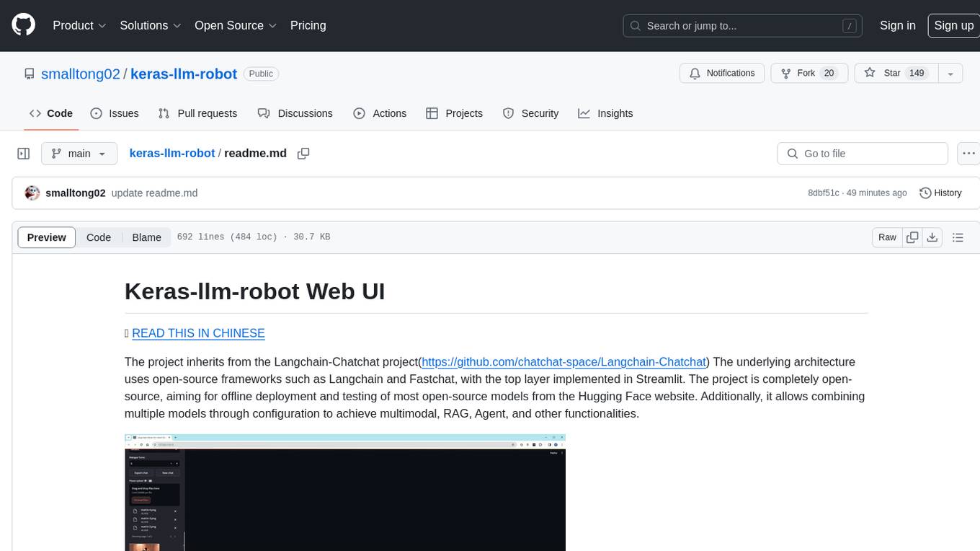Select the Code view
The height and width of the screenshot is (551, 980).
click(x=99, y=237)
